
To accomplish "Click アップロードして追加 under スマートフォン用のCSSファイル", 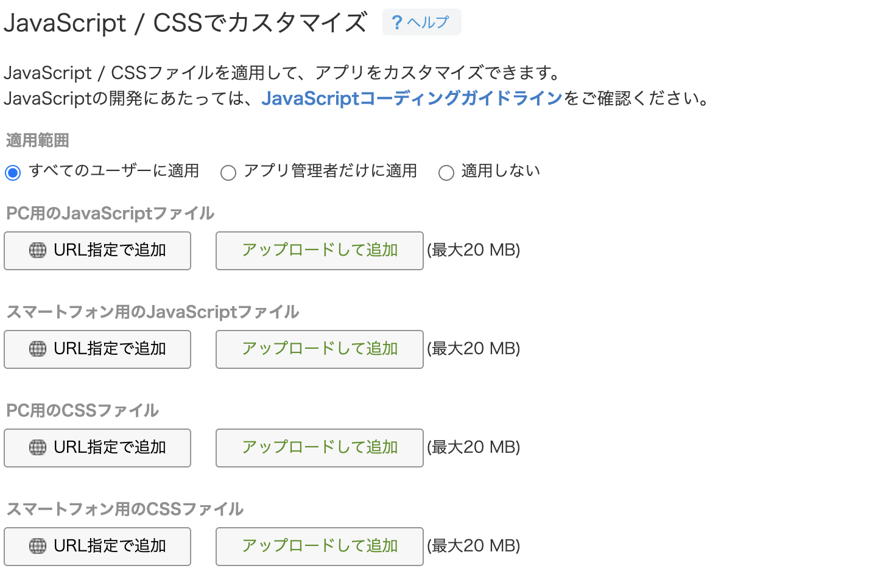I will click(319, 546).
